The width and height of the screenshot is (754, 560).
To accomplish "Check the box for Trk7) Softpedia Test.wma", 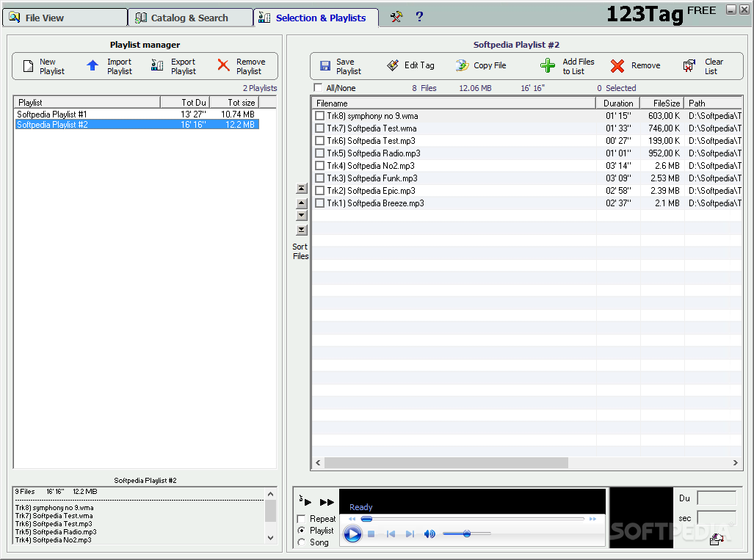I will [320, 128].
